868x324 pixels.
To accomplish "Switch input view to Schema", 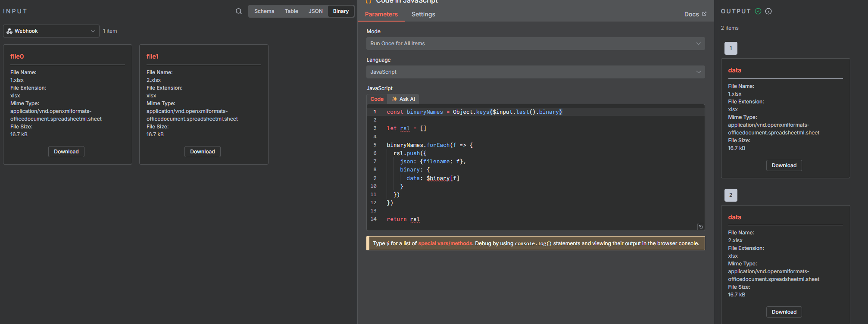I will 264,11.
